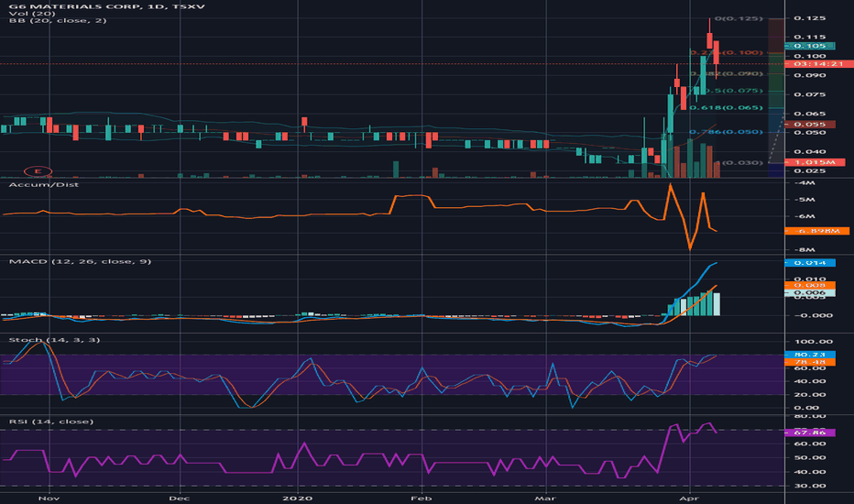Click the 0.090 tick on the price axis

point(810,75)
